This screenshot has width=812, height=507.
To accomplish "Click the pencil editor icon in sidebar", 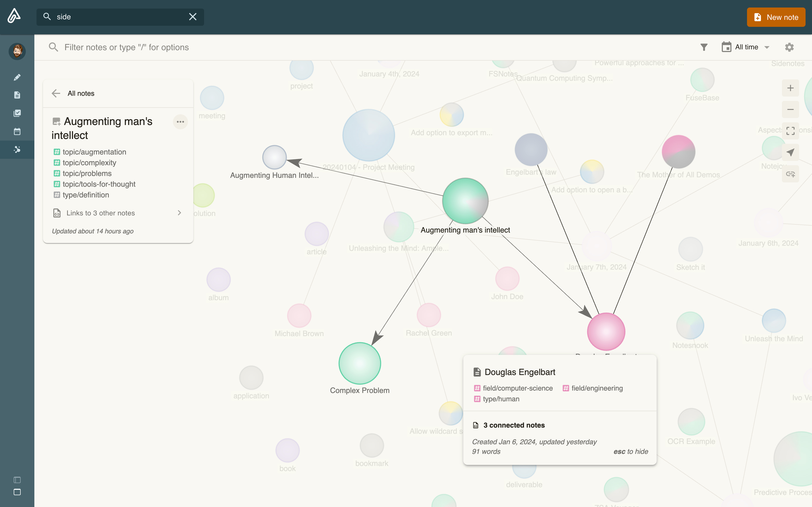I will click(x=17, y=78).
